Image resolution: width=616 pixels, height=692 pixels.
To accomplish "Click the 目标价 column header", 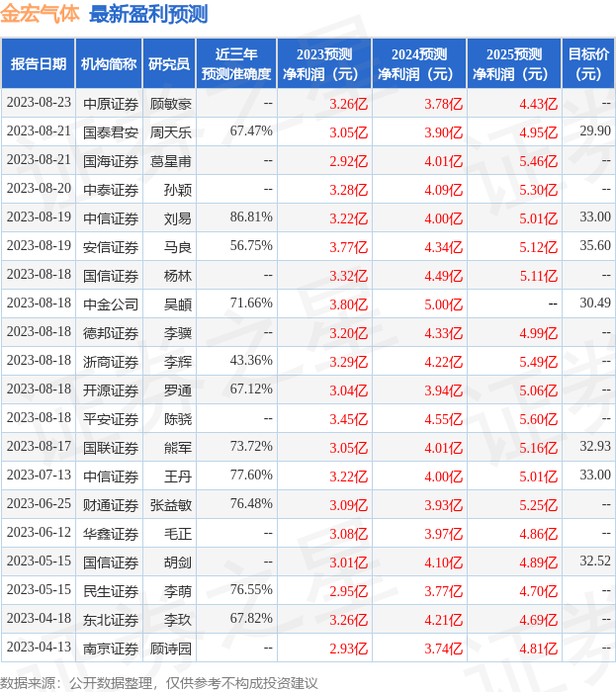I will [x=588, y=63].
